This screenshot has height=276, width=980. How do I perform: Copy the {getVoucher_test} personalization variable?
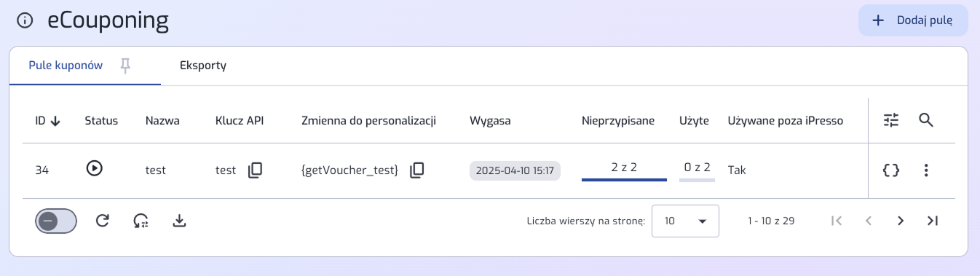coord(416,170)
